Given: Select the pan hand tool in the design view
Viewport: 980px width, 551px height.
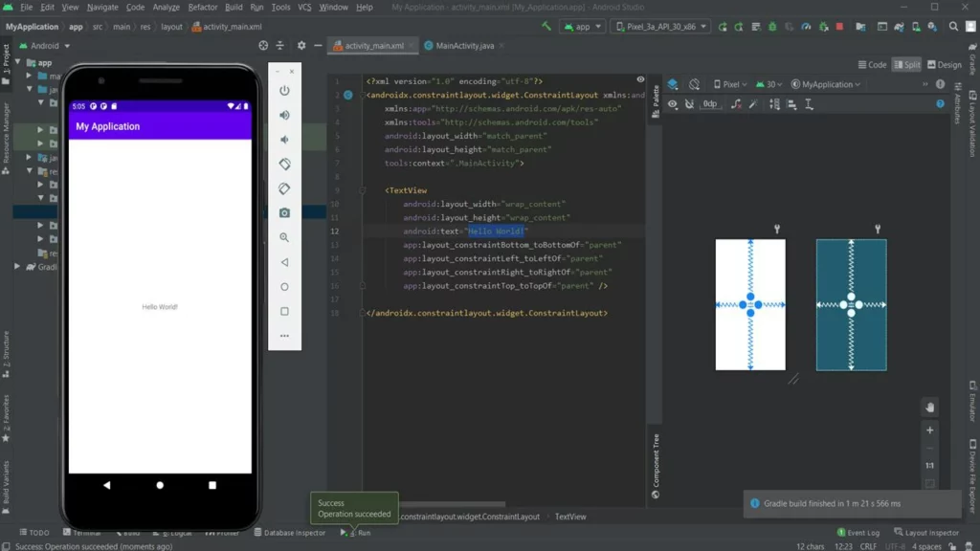Looking at the screenshot, I should pyautogui.click(x=929, y=408).
